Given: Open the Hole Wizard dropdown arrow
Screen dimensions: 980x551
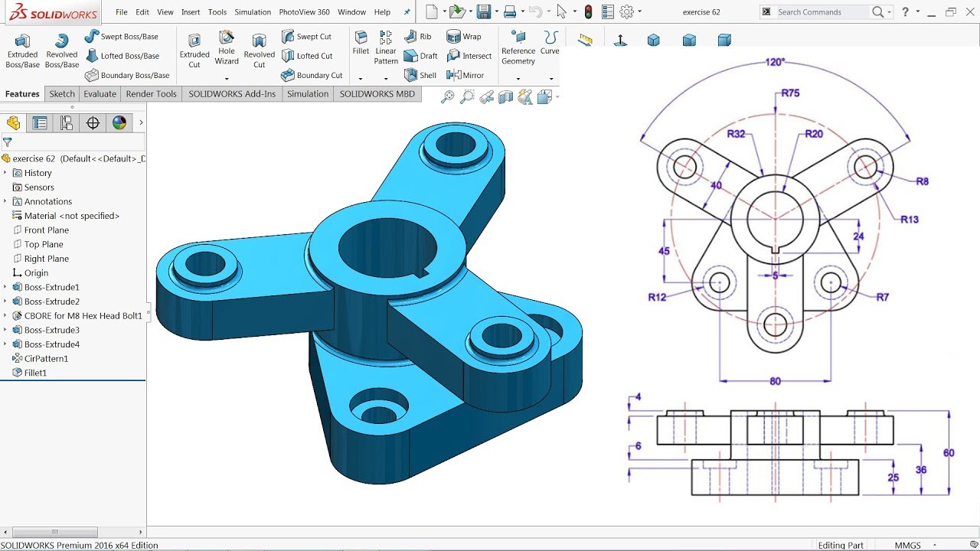Looking at the screenshot, I should (227, 79).
